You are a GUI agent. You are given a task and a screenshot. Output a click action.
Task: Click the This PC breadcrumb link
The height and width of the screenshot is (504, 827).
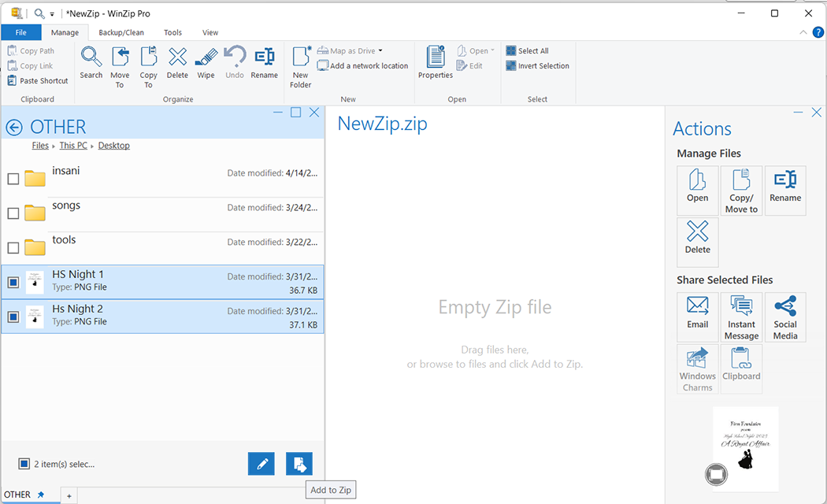[x=73, y=146]
